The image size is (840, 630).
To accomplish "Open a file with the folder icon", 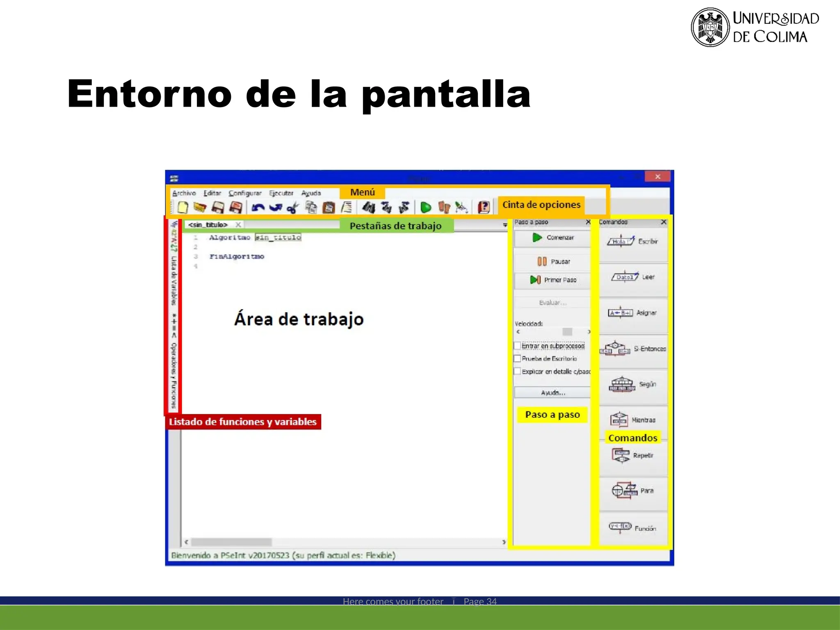I will (200, 208).
